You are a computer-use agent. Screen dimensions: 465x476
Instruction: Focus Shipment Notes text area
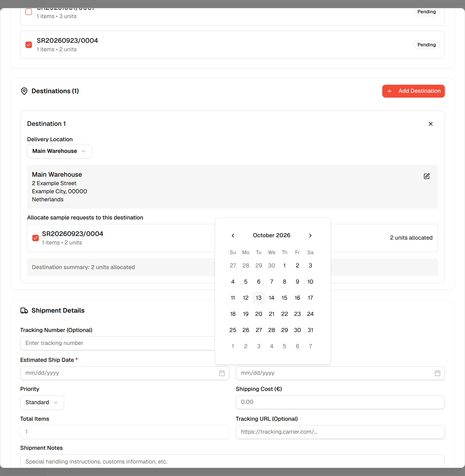click(232, 461)
